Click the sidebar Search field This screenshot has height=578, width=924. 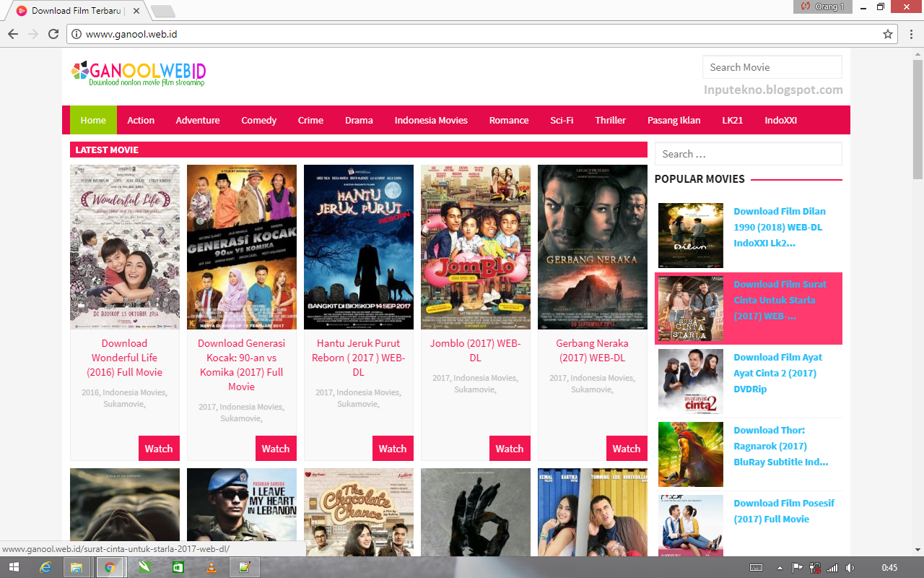tap(748, 153)
